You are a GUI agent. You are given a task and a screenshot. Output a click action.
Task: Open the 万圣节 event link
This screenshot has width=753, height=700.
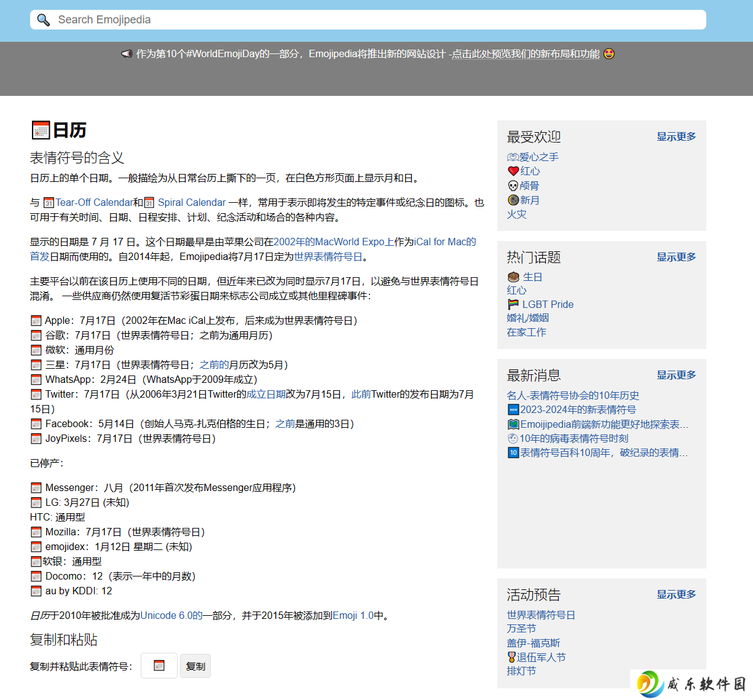[x=522, y=629]
